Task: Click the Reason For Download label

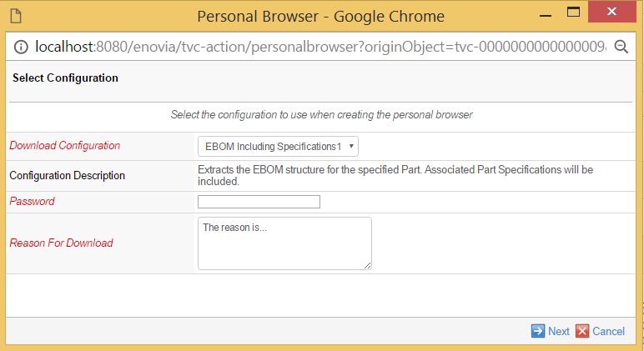Action: coord(61,243)
